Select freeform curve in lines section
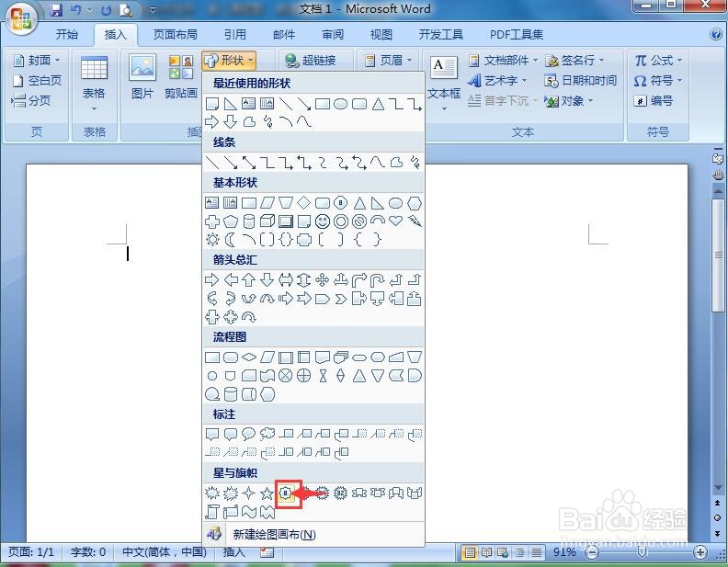The height and width of the screenshot is (567, 728). (396, 163)
